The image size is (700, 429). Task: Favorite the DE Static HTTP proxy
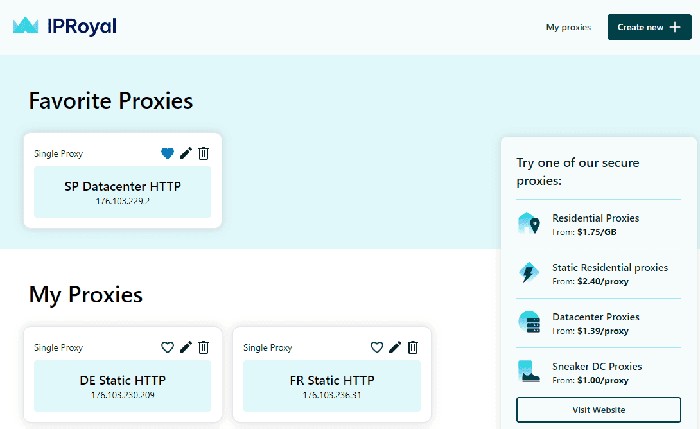tap(167, 348)
